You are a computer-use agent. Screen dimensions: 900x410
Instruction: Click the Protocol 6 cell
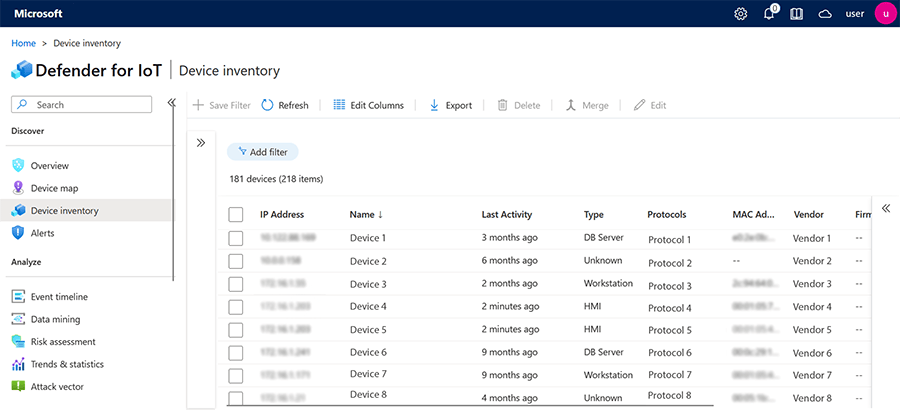(670, 353)
